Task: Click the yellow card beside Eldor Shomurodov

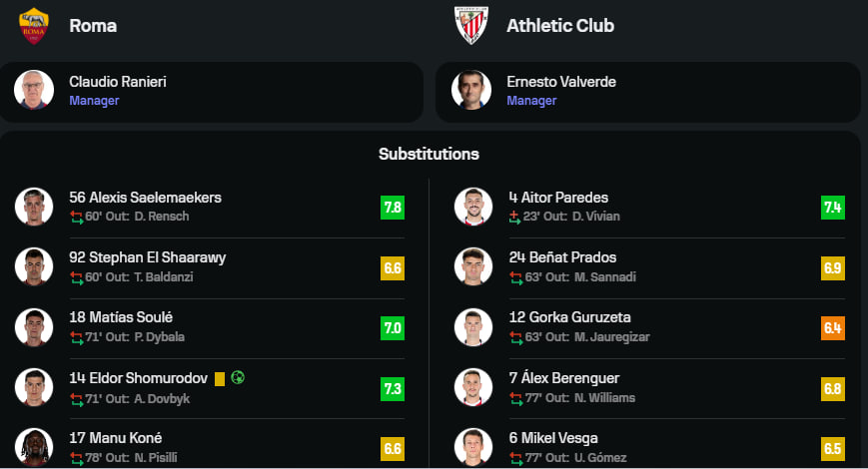Action: 220,379
